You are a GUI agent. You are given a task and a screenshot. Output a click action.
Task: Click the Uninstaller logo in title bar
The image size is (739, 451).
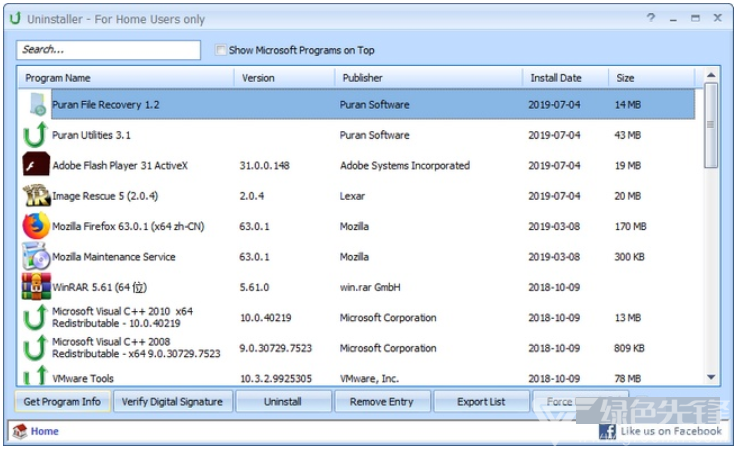coord(15,18)
